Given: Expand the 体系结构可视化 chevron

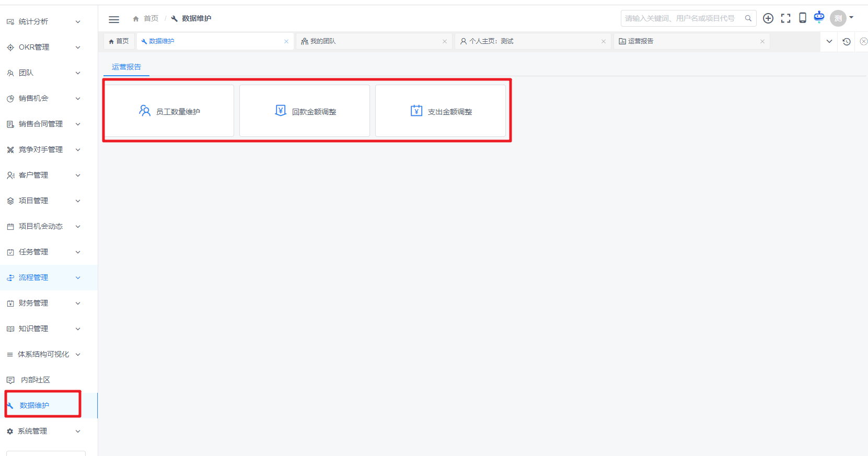Looking at the screenshot, I should (x=78, y=355).
